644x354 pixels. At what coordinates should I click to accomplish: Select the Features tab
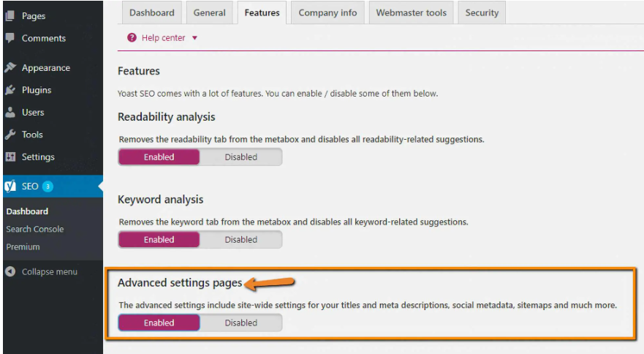(x=262, y=12)
